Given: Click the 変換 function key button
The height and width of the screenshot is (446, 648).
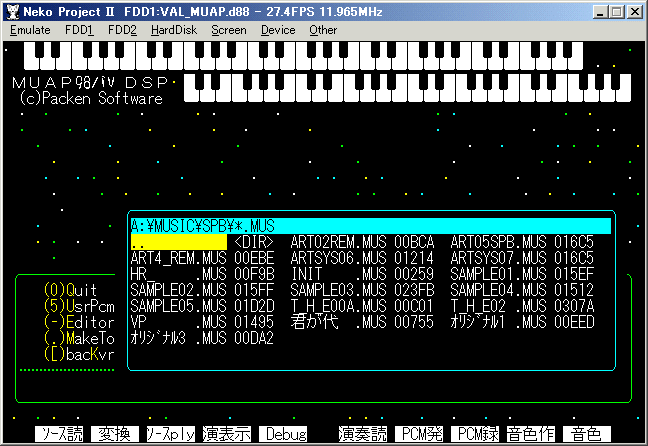Looking at the screenshot, I should pyautogui.click(x=114, y=434).
